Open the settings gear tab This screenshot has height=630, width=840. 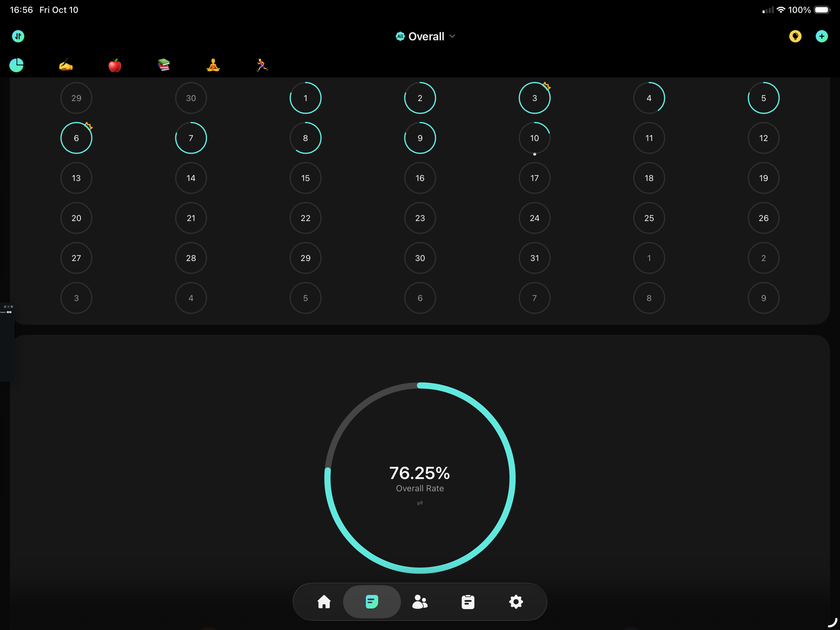516,601
